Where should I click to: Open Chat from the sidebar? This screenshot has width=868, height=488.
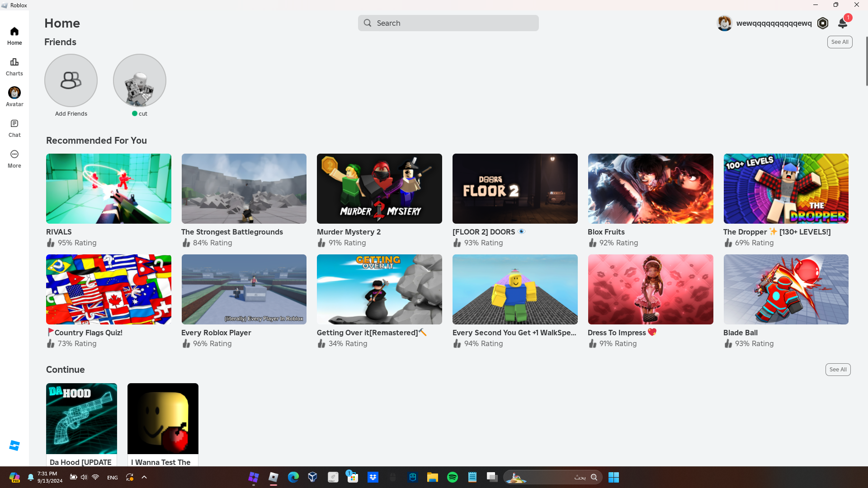pos(14,128)
